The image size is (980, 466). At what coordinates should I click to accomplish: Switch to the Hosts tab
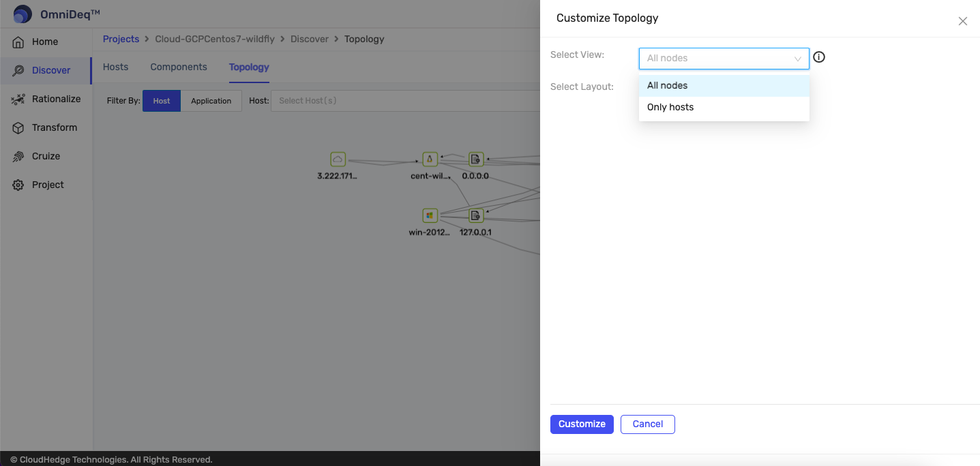click(x=115, y=67)
